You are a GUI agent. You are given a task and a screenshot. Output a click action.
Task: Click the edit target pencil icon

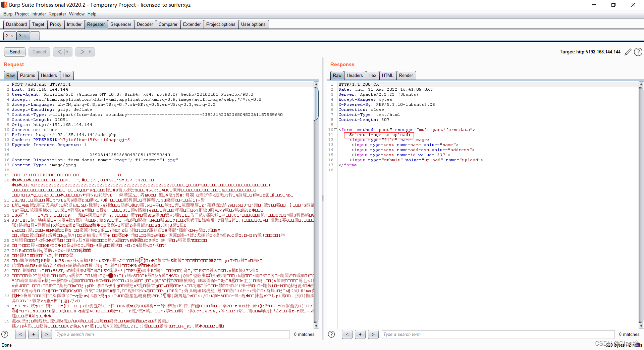point(628,52)
